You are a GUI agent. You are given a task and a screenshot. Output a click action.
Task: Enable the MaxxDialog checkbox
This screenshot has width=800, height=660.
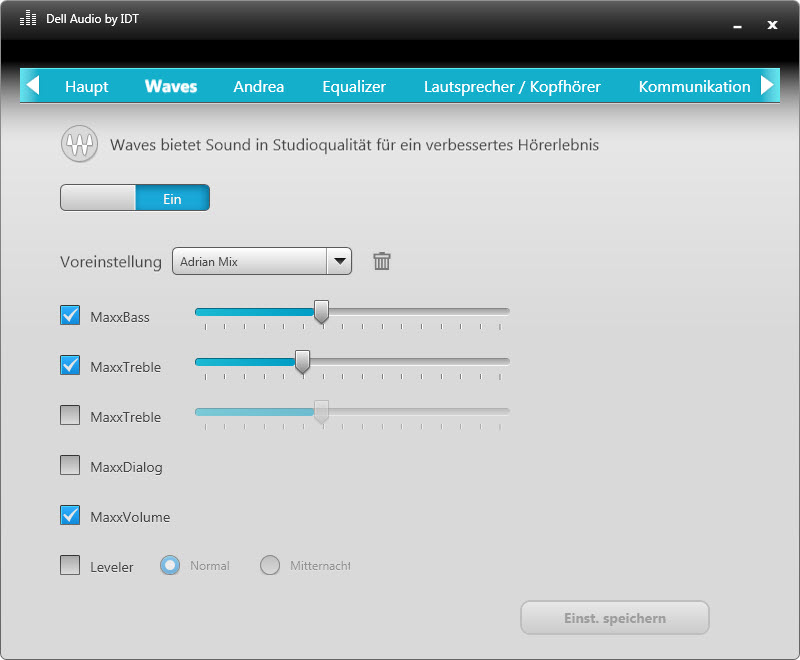70,465
